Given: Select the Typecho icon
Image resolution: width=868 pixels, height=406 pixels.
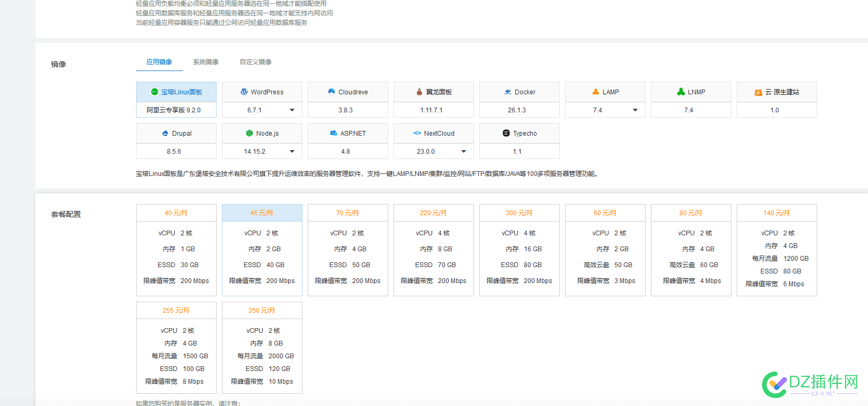Looking at the screenshot, I should pyautogui.click(x=506, y=134).
